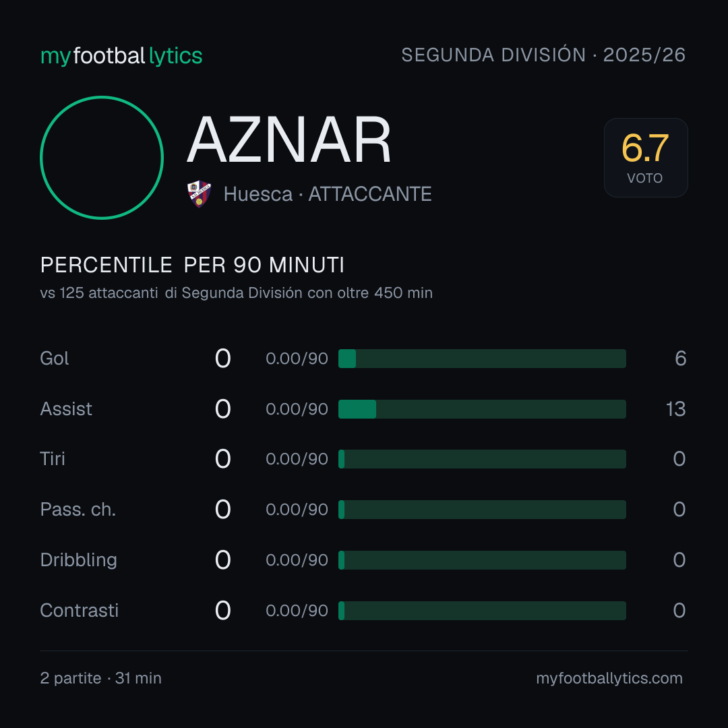Select the Segunda División 2025/26 header text
728x728 pixels.
[x=543, y=55]
